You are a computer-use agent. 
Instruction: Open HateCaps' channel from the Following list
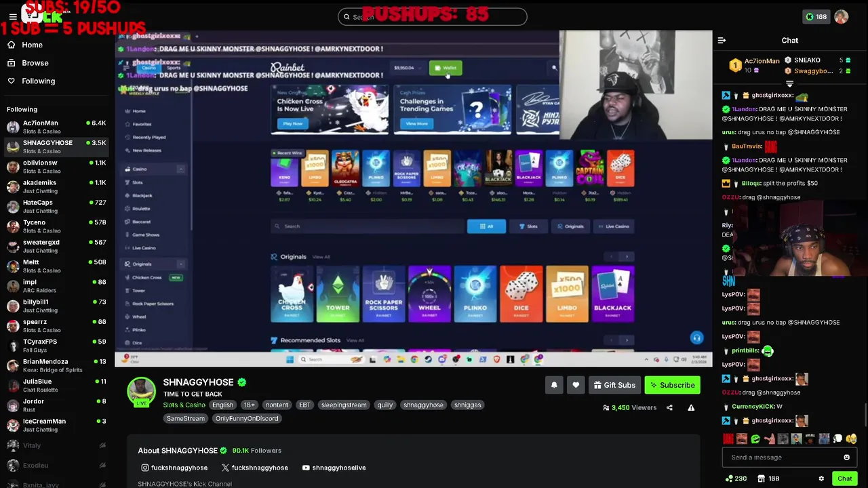pos(56,206)
